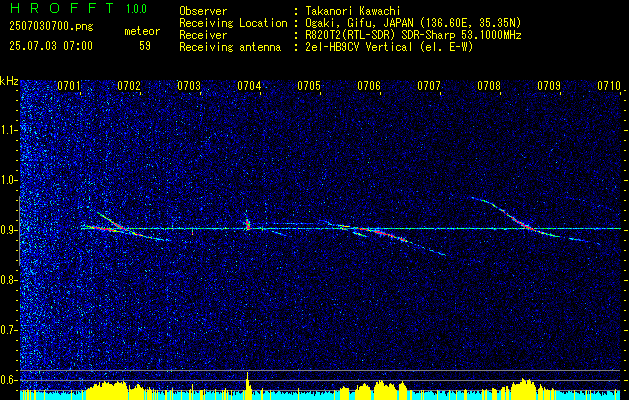This screenshot has height=400, width=629.
Task: Click the 0705 time marker
Action: 309,85
